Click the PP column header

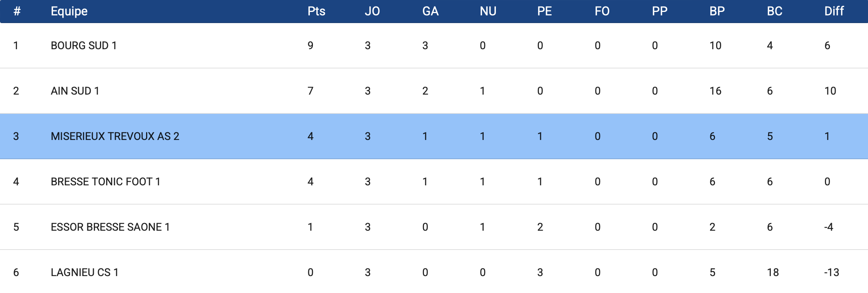(660, 11)
